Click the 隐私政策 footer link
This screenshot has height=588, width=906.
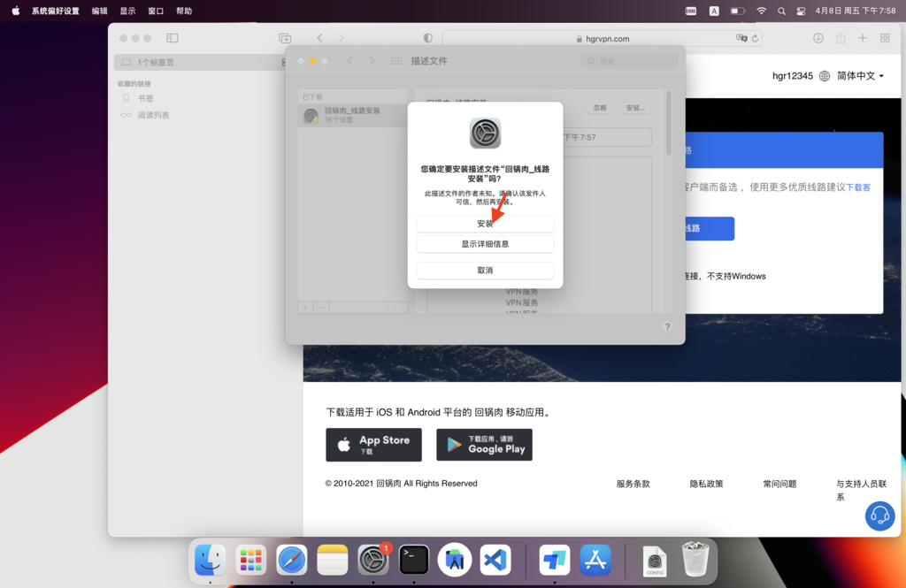(706, 484)
